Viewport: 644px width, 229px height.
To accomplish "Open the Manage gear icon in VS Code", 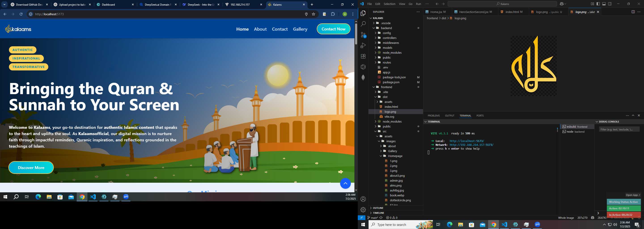I will click(363, 210).
